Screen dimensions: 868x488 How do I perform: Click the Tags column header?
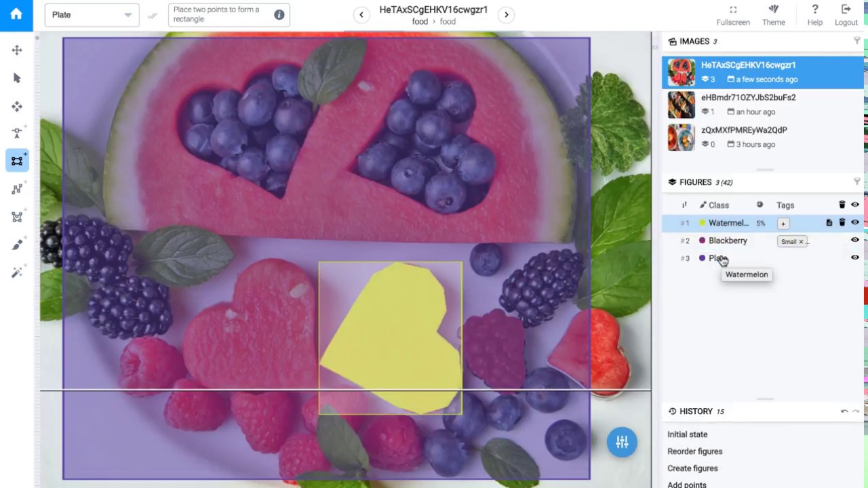pos(785,205)
